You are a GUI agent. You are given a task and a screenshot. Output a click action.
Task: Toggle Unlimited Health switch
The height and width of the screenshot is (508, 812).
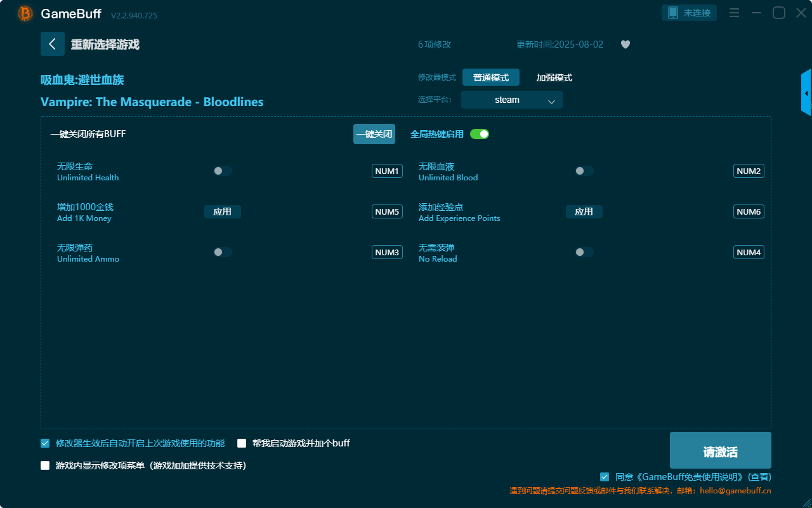[223, 171]
